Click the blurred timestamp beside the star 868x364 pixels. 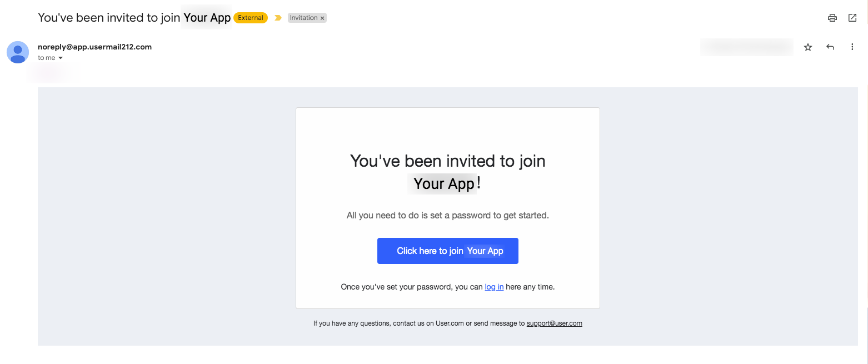[x=747, y=47]
